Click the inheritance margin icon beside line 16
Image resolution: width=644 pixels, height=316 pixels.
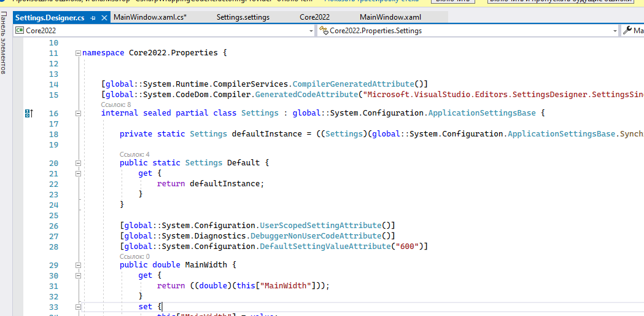tap(28, 113)
